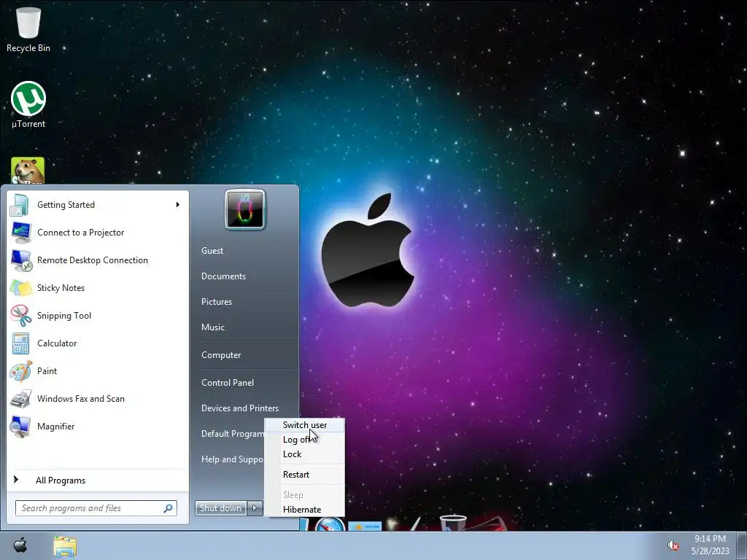Screen dimensions: 747x560
Task: Select Lock in the power menu
Action: [305, 454]
